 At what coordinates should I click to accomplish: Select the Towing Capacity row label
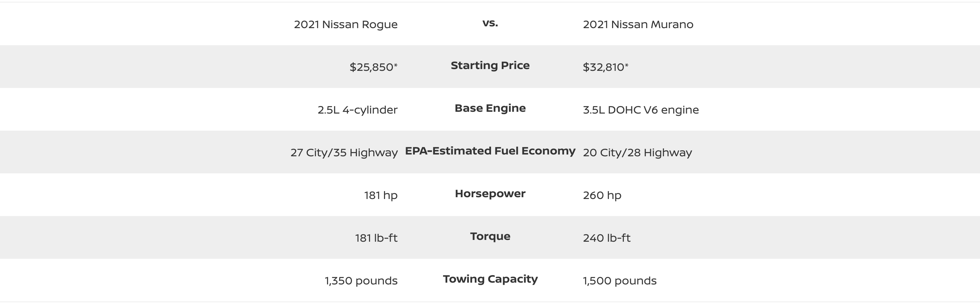pos(490,279)
